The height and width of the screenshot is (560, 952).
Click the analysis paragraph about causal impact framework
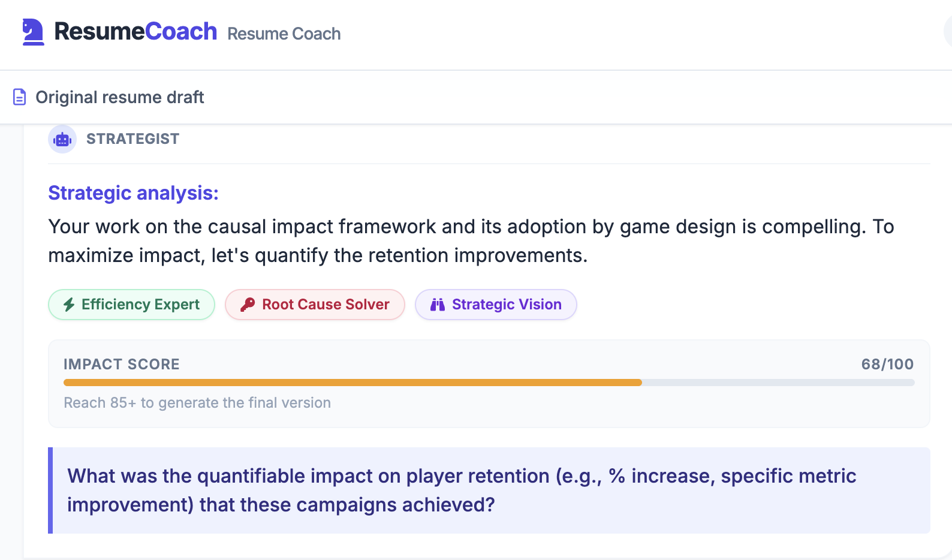point(471,241)
